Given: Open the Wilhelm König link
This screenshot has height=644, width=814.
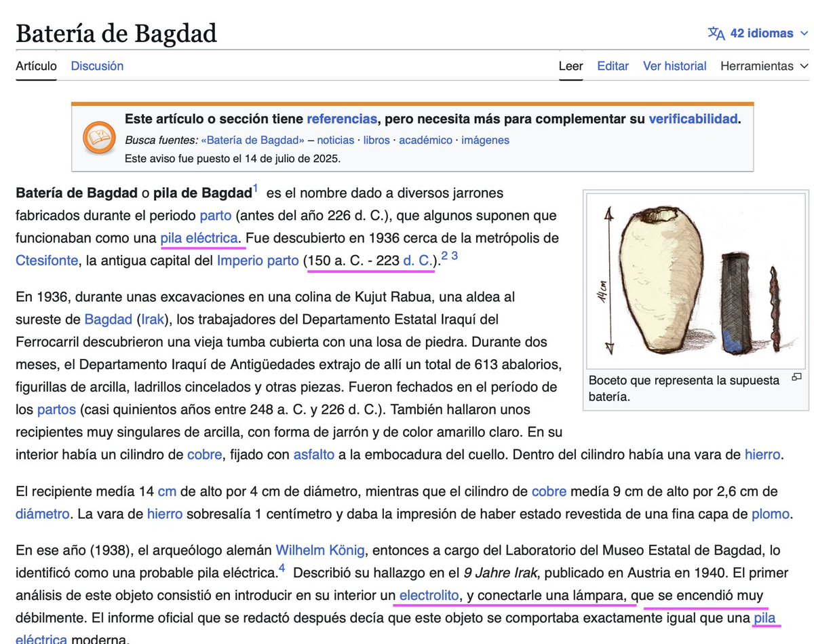Looking at the screenshot, I should tap(320, 550).
